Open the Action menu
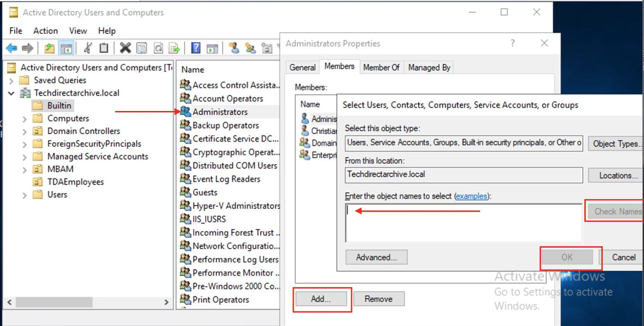The width and height of the screenshot is (644, 326). point(45,31)
